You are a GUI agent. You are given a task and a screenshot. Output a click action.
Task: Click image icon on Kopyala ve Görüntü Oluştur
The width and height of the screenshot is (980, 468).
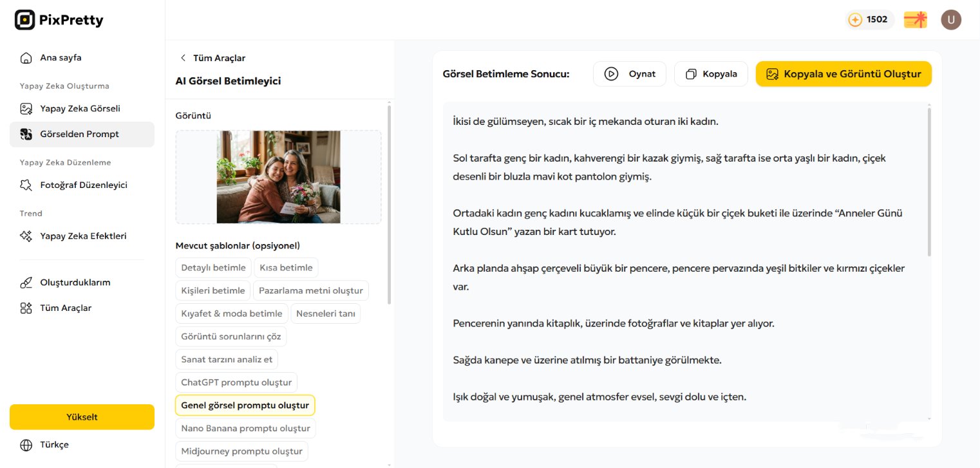772,74
